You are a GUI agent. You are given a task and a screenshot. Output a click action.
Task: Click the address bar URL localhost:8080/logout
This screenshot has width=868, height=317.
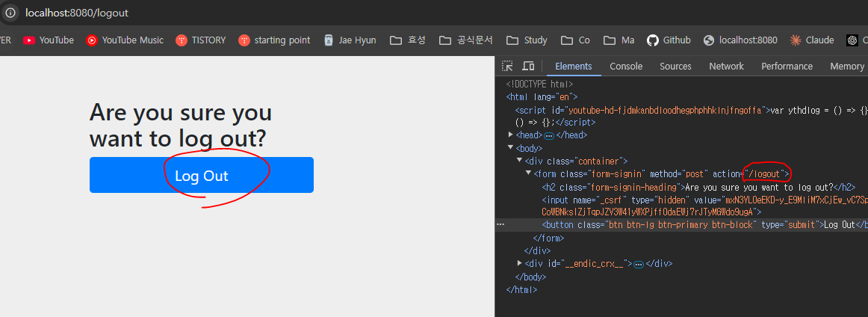(x=76, y=12)
